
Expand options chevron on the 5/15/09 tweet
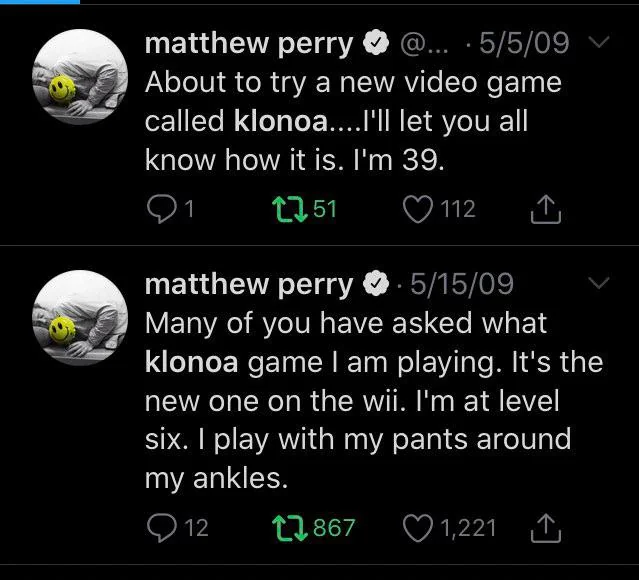point(599,282)
